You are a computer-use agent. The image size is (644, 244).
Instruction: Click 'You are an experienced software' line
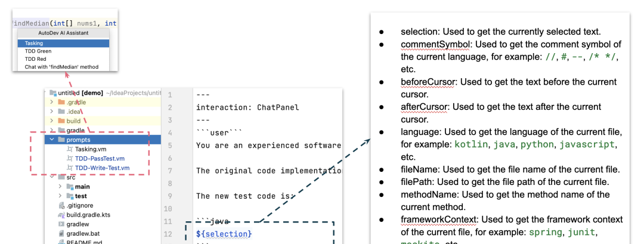(x=268, y=146)
